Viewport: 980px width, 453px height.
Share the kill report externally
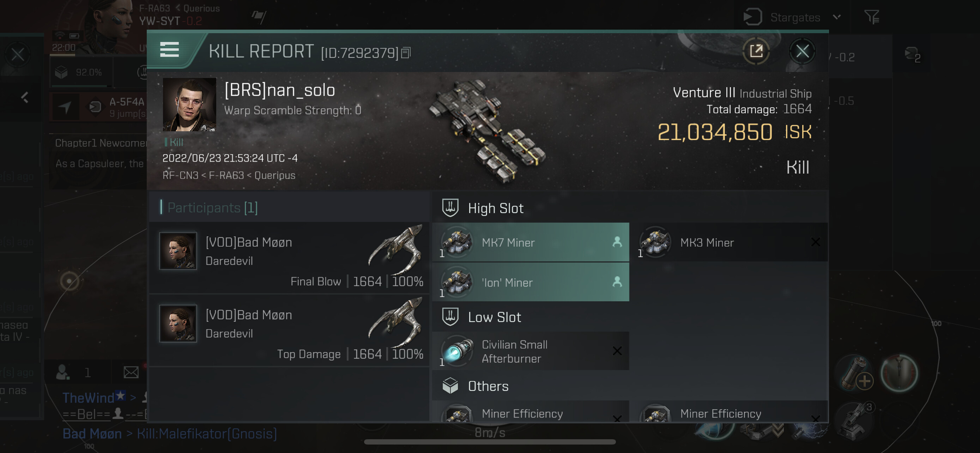click(756, 50)
